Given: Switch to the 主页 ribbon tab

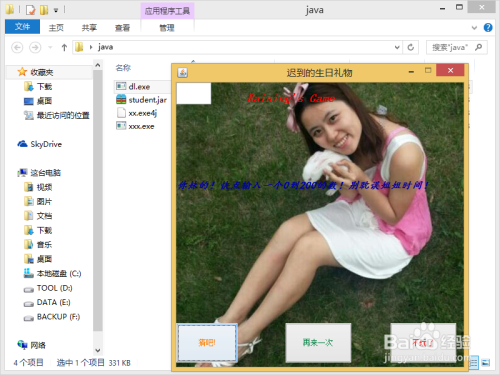Looking at the screenshot, I should [56, 28].
